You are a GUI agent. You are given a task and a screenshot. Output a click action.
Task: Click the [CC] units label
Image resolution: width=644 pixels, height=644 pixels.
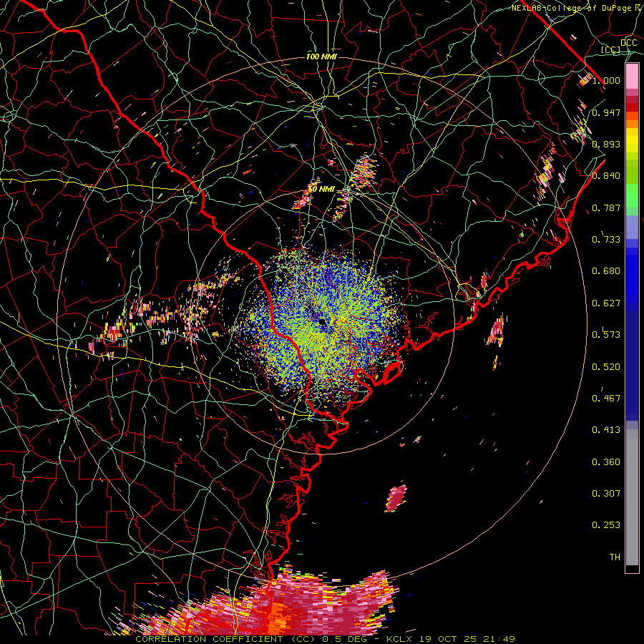(611, 49)
